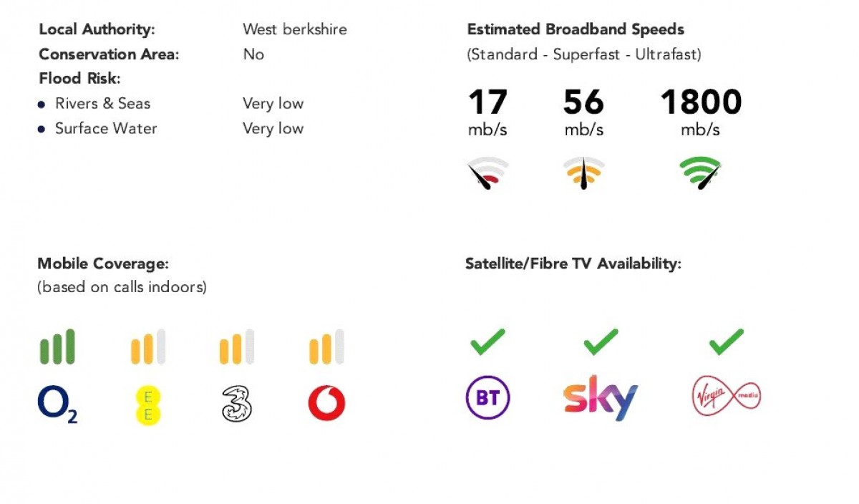Click the Three network logo
859x504 pixels.
(x=237, y=404)
